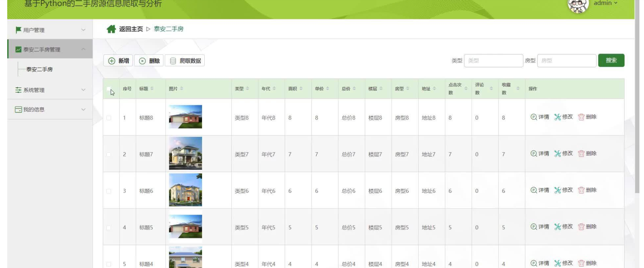Click 删除 trash for row 标题7
The image size is (644, 268).
pyautogui.click(x=587, y=153)
